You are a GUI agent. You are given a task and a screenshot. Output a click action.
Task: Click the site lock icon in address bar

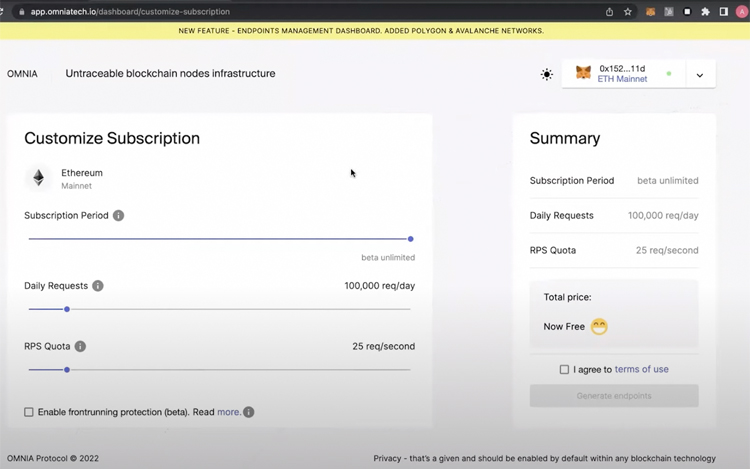point(21,11)
